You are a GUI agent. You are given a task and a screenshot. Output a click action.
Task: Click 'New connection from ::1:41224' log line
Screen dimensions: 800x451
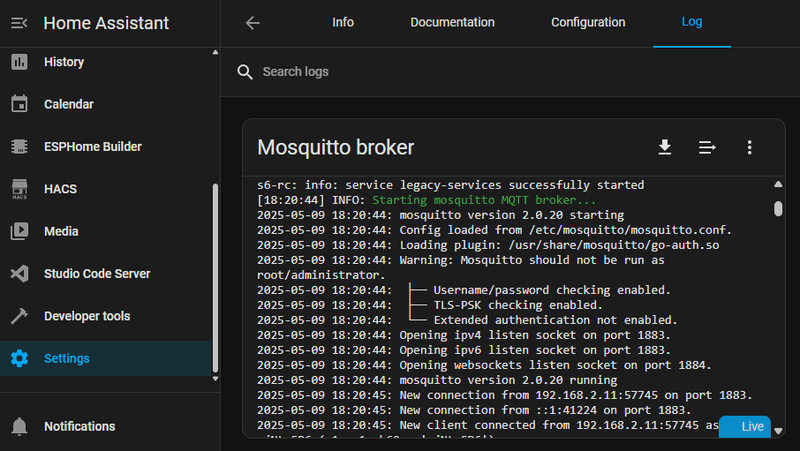474,410
